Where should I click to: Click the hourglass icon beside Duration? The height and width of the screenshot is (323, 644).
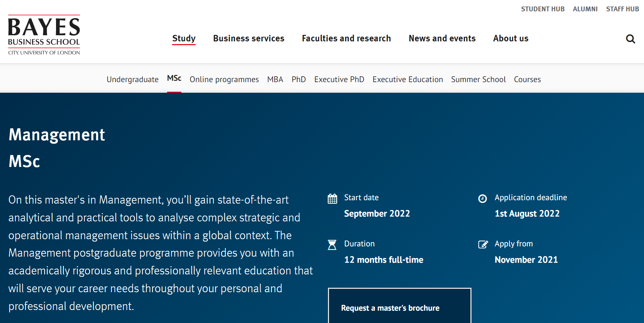click(x=332, y=245)
